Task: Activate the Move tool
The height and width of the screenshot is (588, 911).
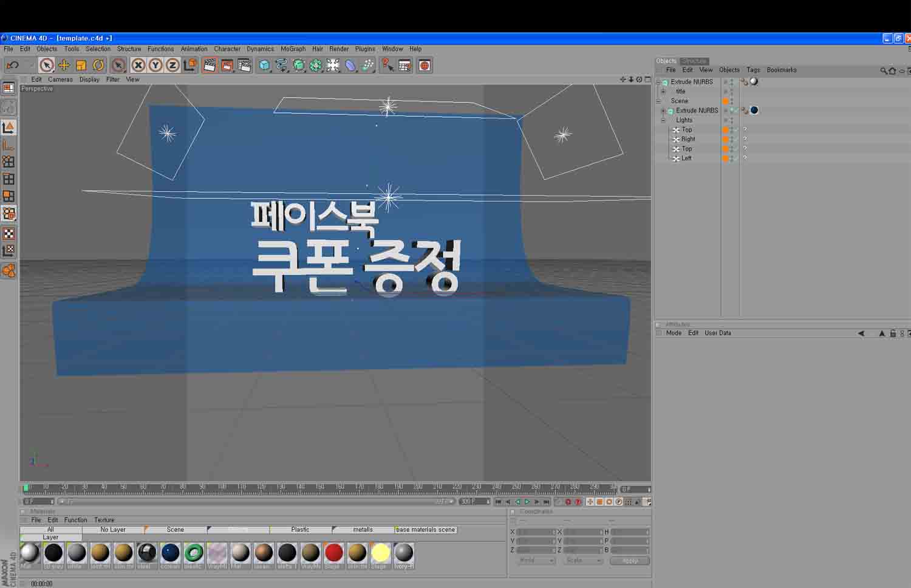Action: (64, 65)
